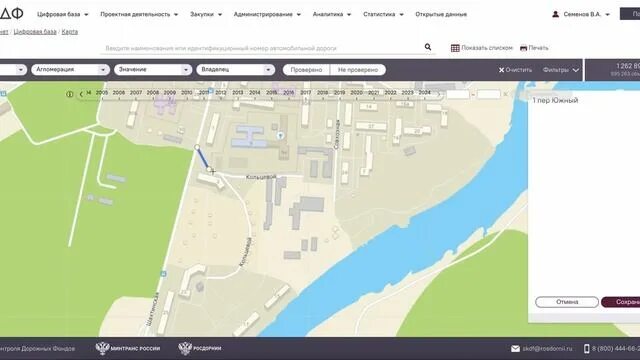Click the Кольцевой street label
The height and width of the screenshot is (360, 640).
[x=261, y=177]
